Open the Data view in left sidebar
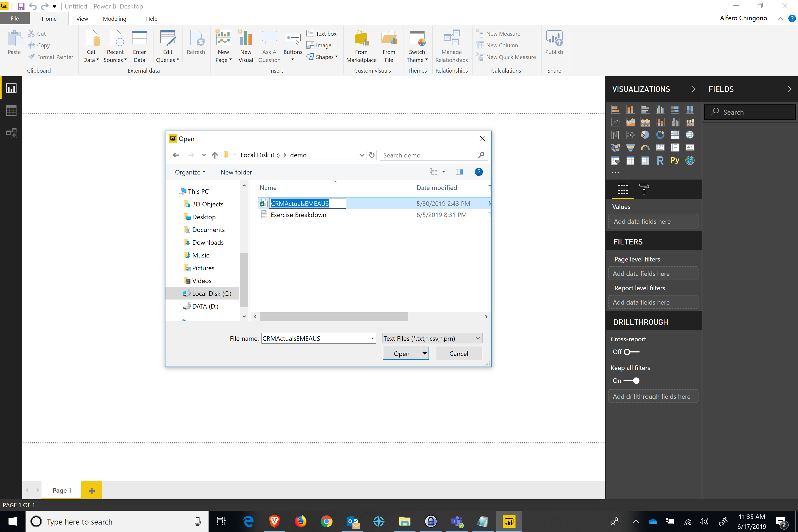The image size is (798, 532). click(x=11, y=110)
